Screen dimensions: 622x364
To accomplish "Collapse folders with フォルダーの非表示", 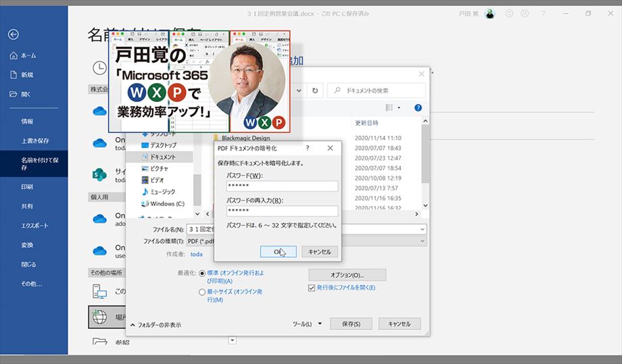I will (156, 325).
